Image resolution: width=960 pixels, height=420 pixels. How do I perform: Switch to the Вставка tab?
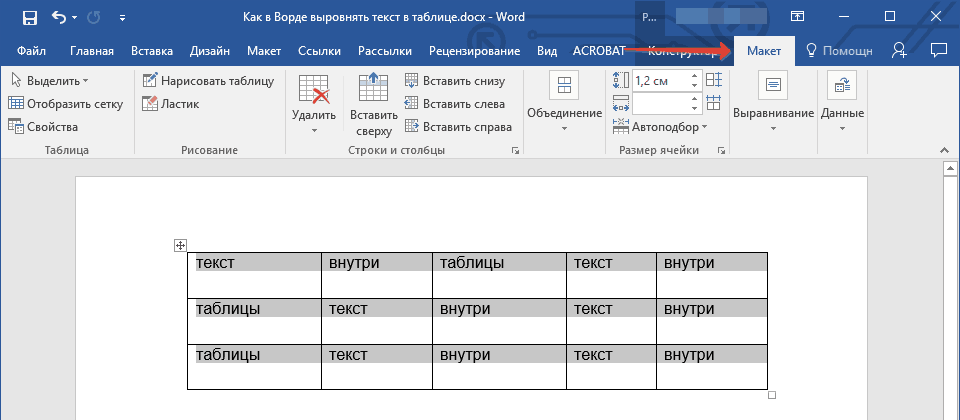coord(151,51)
